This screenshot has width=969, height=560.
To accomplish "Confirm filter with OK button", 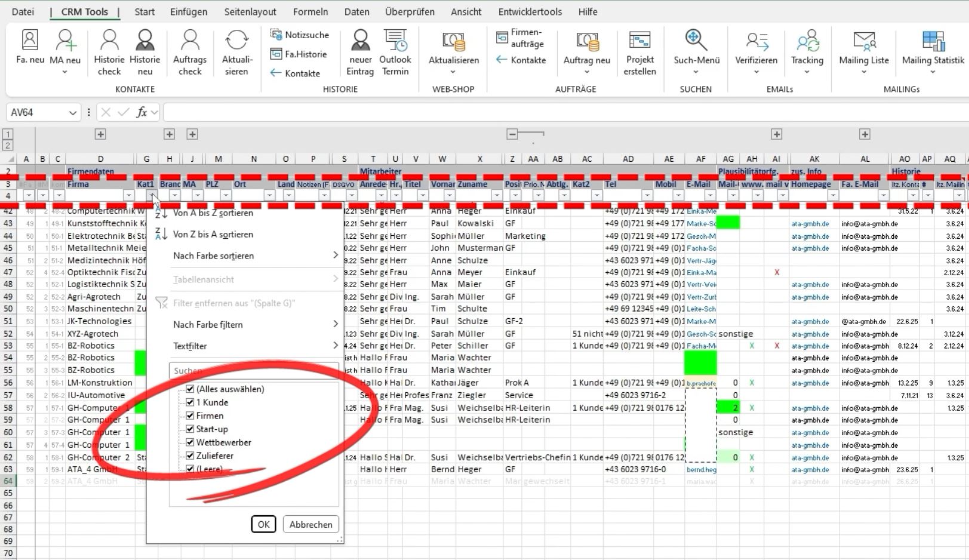I will [263, 524].
